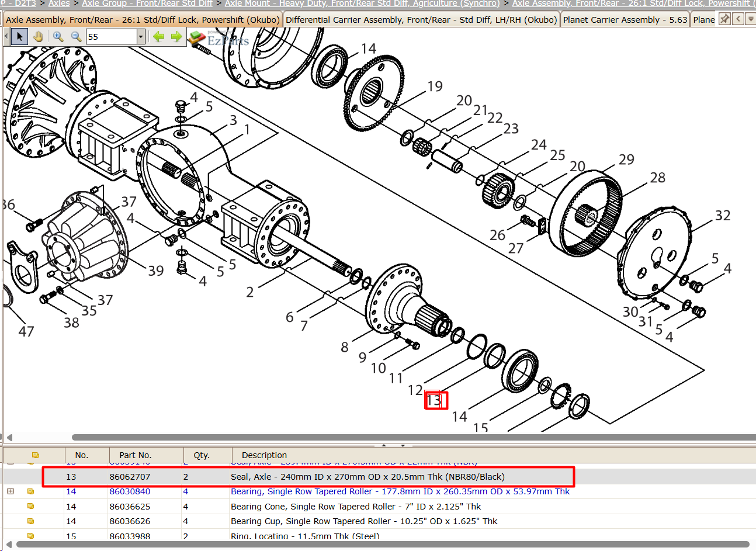Click callout 39 in the diagram
Screen dimensions: 756x551
[x=155, y=271]
